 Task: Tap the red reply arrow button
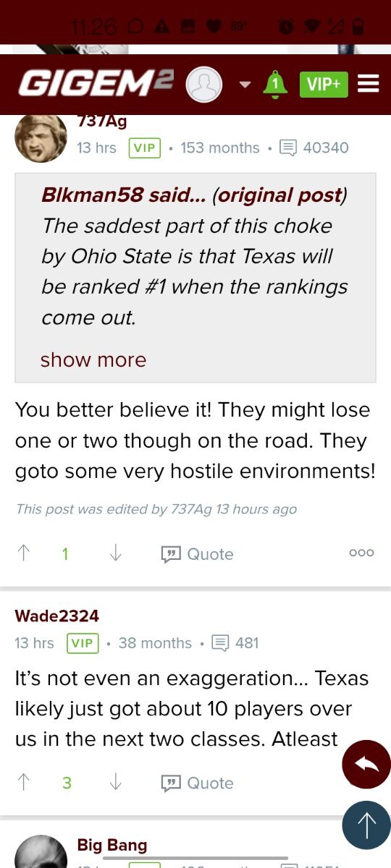click(x=366, y=765)
